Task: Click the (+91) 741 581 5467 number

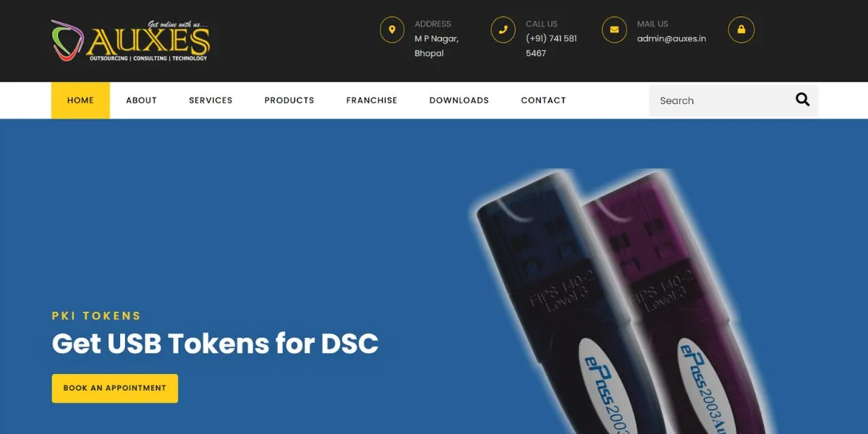Action: point(551,46)
